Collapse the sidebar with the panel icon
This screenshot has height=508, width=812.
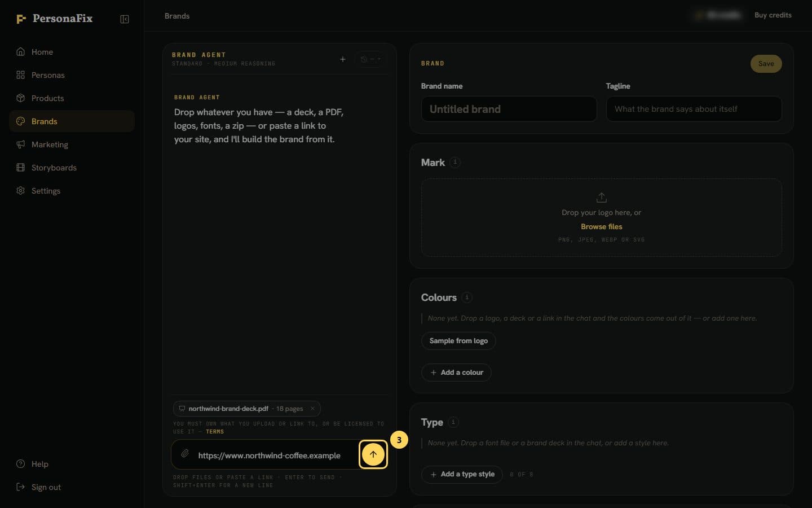pos(125,19)
